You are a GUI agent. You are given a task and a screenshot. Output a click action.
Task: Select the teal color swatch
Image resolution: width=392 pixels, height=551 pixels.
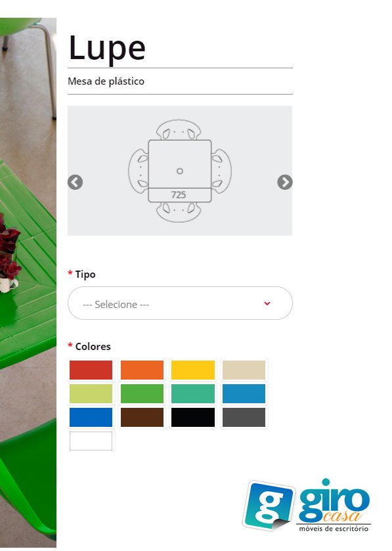click(x=193, y=393)
